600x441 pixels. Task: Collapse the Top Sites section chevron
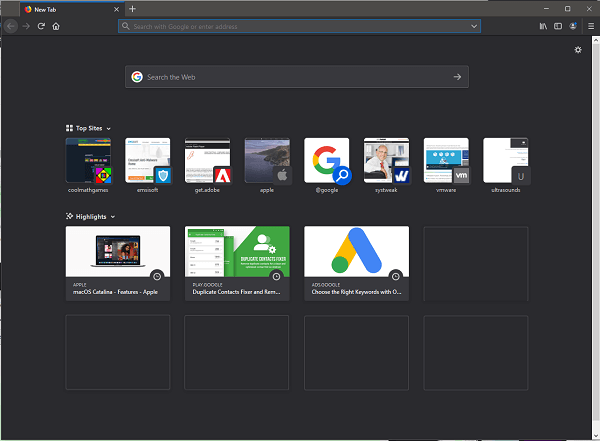[x=109, y=129]
